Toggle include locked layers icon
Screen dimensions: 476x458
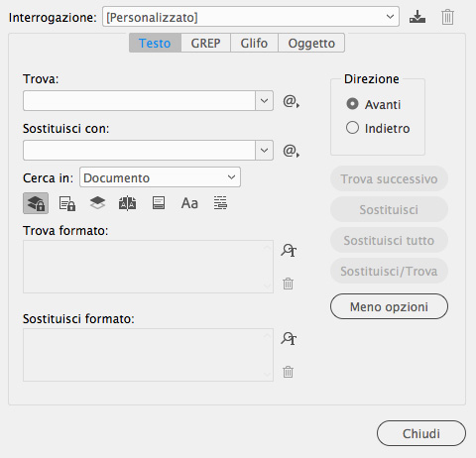click(36, 203)
